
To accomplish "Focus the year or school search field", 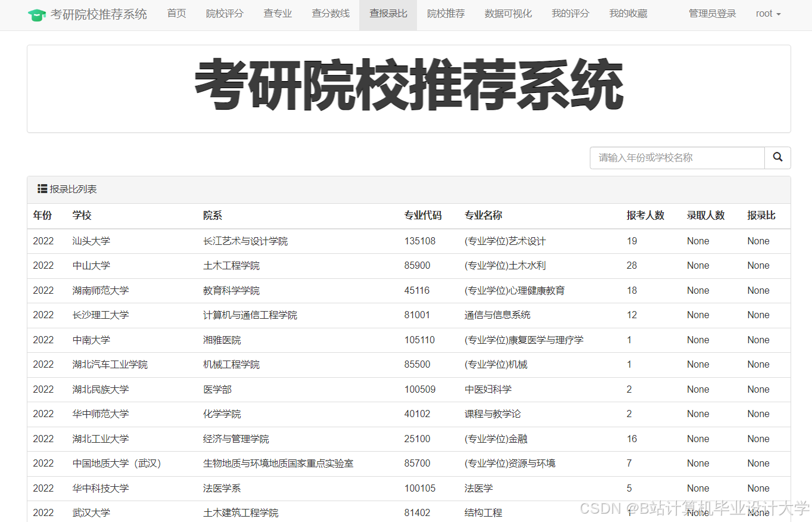I will pos(677,158).
